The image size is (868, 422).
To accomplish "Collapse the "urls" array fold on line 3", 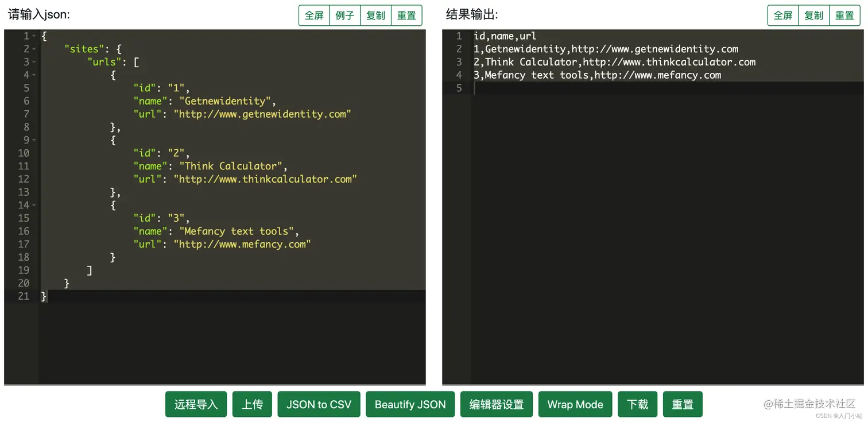I will click(x=34, y=62).
